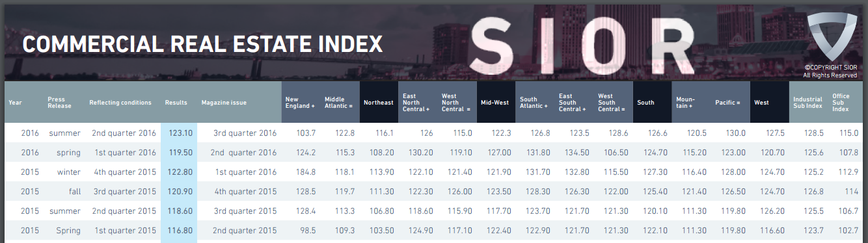868x243 pixels.
Task: Select the 'Industrial Sub Index' column header
Action: [808, 103]
